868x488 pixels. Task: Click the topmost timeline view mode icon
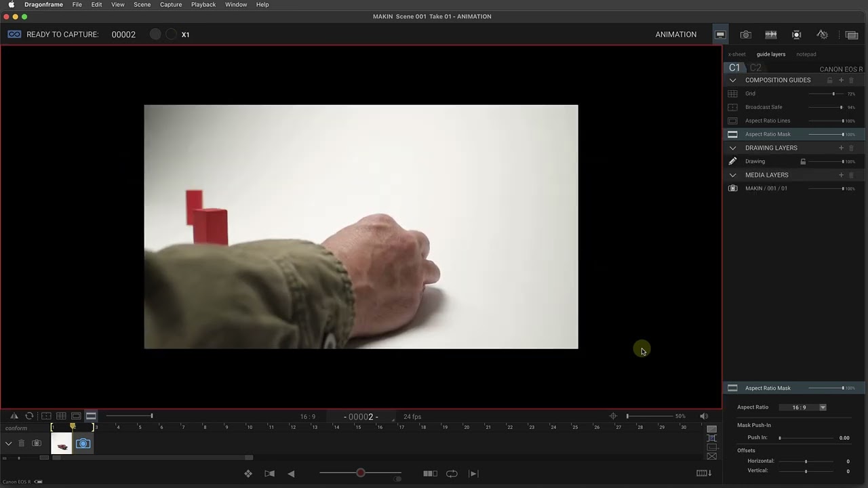coord(711,429)
